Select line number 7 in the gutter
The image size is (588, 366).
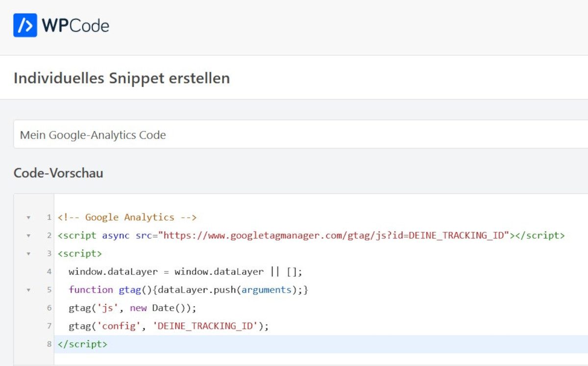point(49,326)
